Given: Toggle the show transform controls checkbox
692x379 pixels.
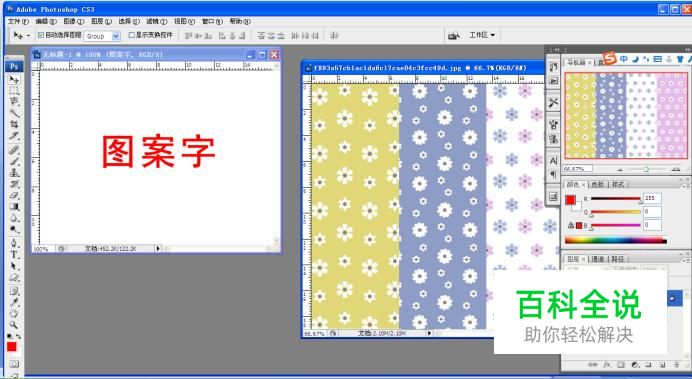Looking at the screenshot, I should pyautogui.click(x=132, y=35).
